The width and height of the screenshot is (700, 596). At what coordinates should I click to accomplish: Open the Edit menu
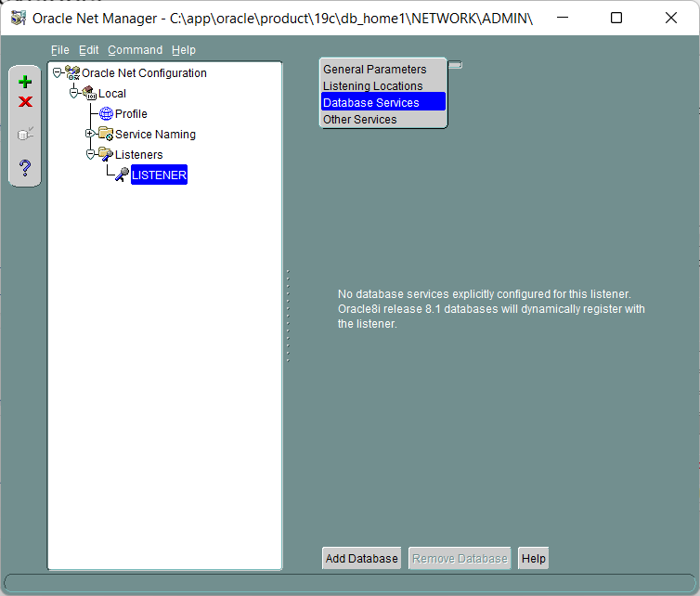[88, 50]
